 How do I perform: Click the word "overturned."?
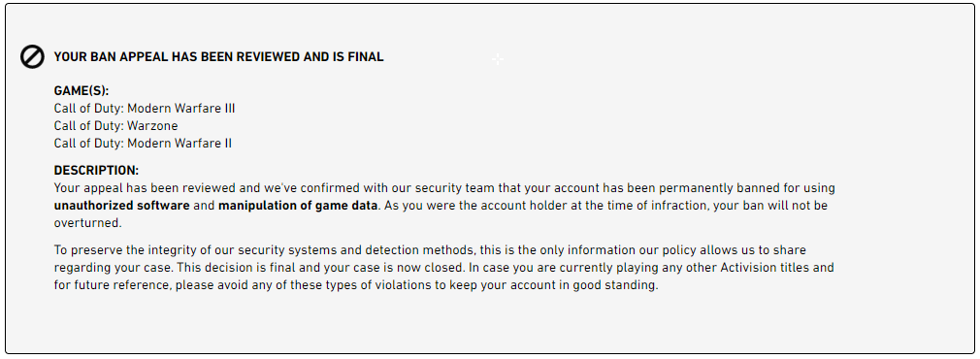pos(87,222)
